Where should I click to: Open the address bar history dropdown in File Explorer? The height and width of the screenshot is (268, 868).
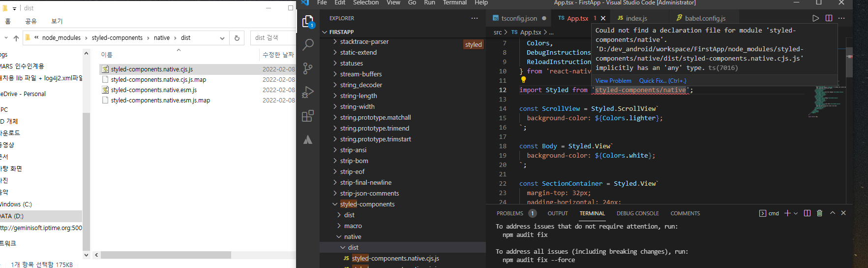[222, 38]
